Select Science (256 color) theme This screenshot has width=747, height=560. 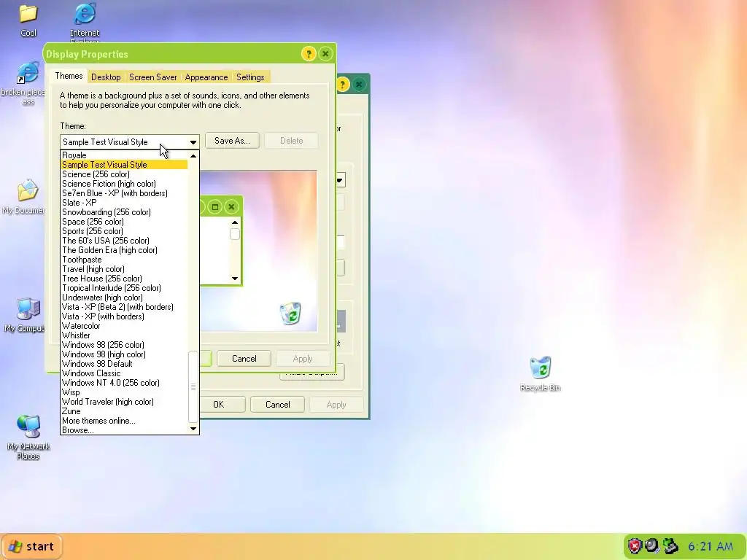[x=124, y=174]
